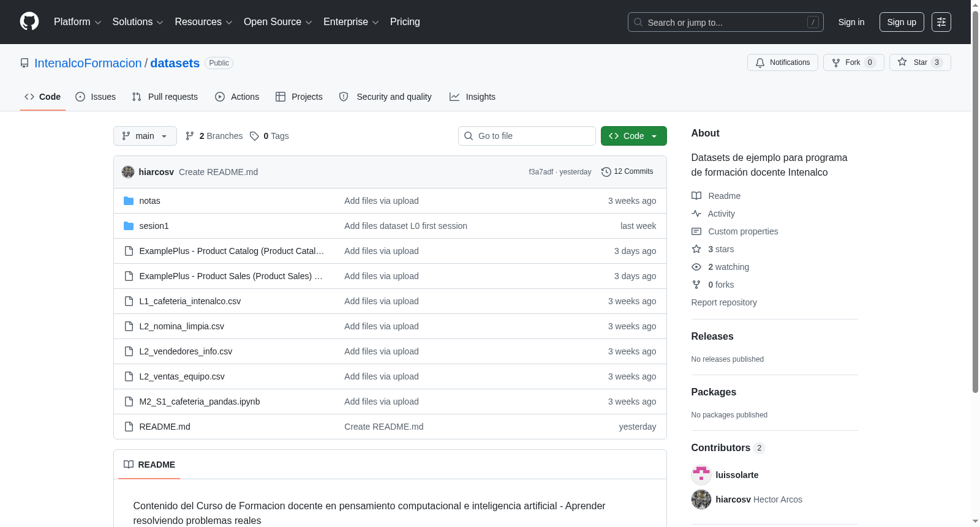Switch to the Pull requests tab
980x527 pixels.
(165, 97)
